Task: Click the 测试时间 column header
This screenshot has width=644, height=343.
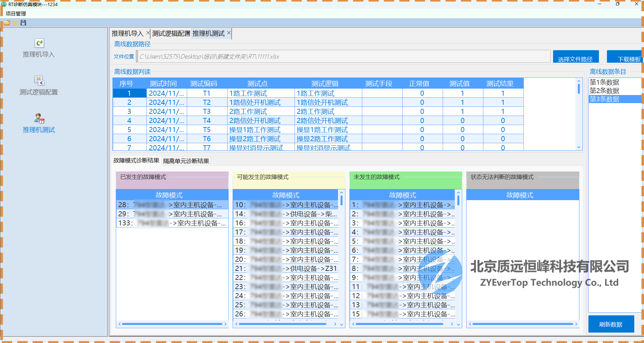Action: [163, 84]
